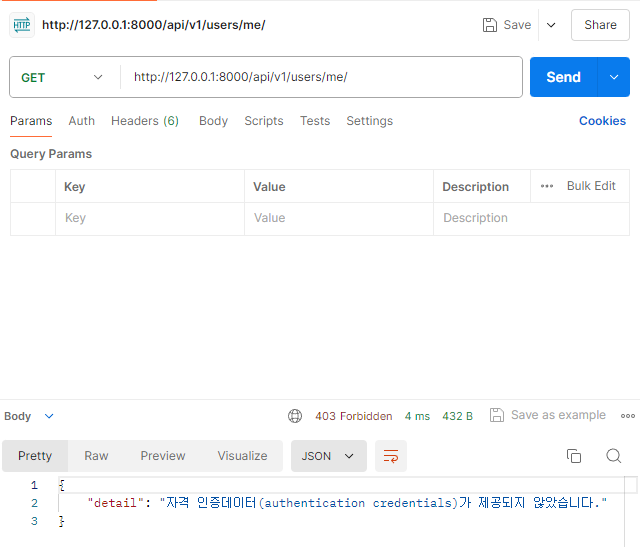Switch to the Auth tab
This screenshot has width=640, height=547.
(82, 121)
